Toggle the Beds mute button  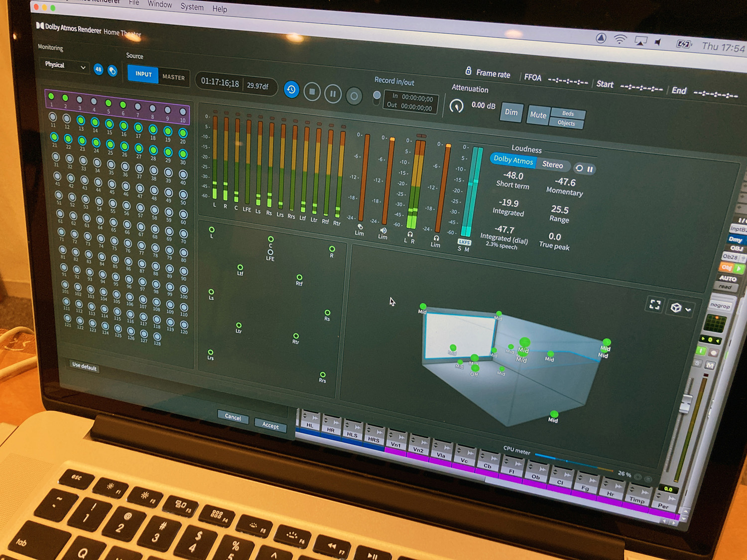568,113
